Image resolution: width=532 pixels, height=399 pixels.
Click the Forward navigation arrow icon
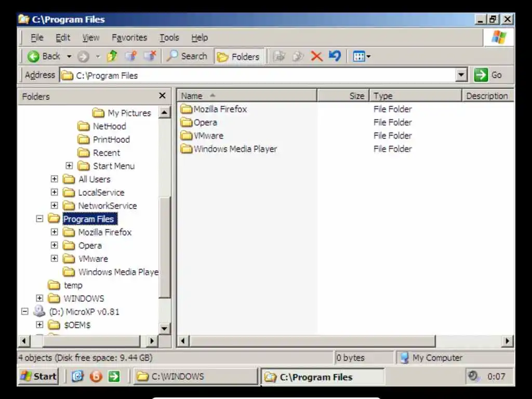tap(83, 56)
